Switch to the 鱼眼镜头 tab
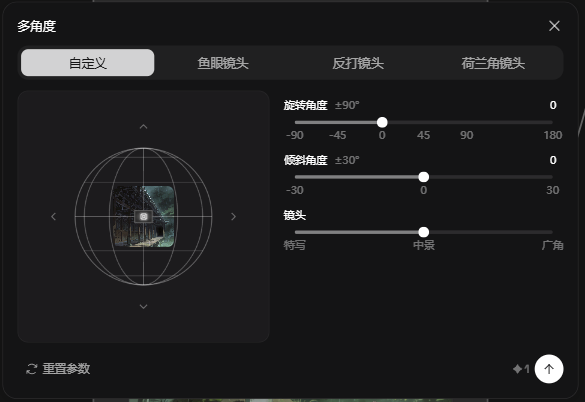The image size is (585, 402). pyautogui.click(x=223, y=63)
